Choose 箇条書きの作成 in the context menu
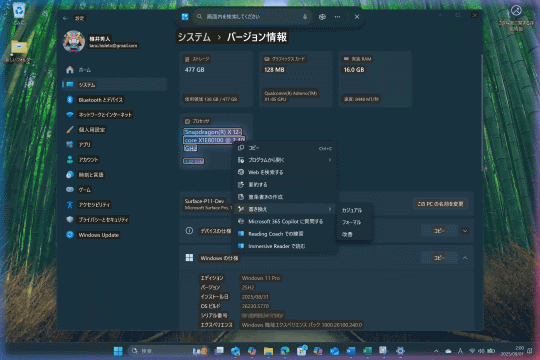The height and width of the screenshot is (360, 540). pyautogui.click(x=284, y=197)
